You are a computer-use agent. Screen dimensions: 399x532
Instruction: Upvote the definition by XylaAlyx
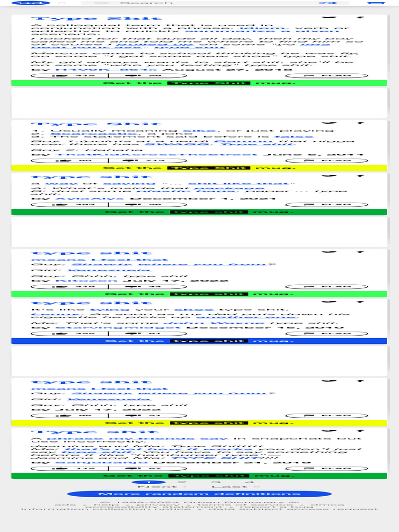pyautogui.click(x=70, y=205)
